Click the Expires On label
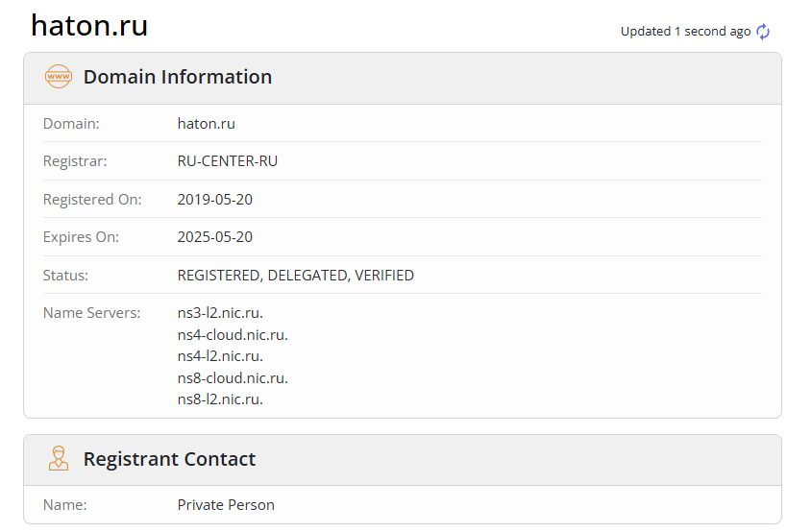This screenshot has height=532, width=786. click(82, 237)
